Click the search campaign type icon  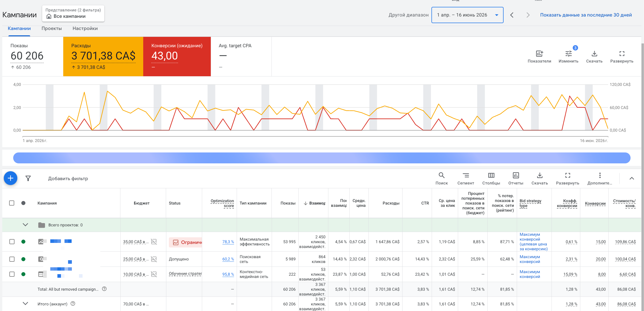click(41, 259)
